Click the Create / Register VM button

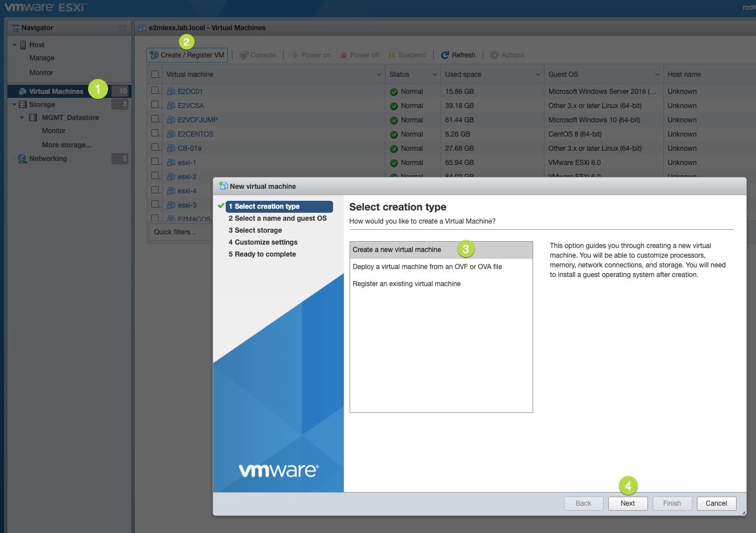click(187, 55)
